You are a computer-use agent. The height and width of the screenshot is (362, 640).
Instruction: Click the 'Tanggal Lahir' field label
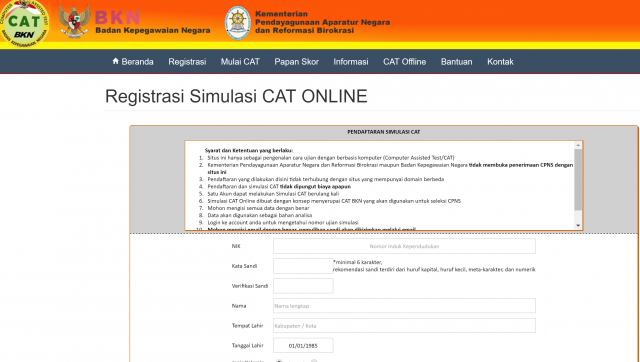click(248, 346)
